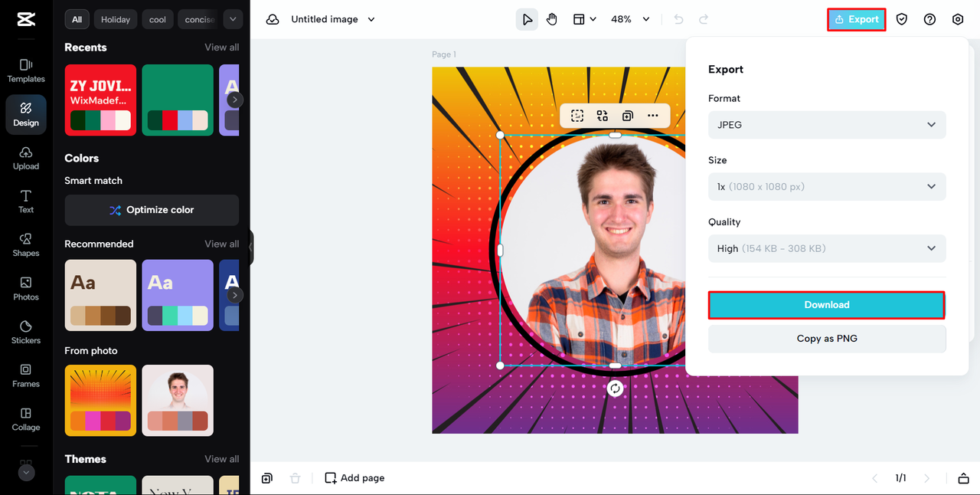Open the Untitled image name dropdown
Image resolution: width=980 pixels, height=495 pixels.
333,19
